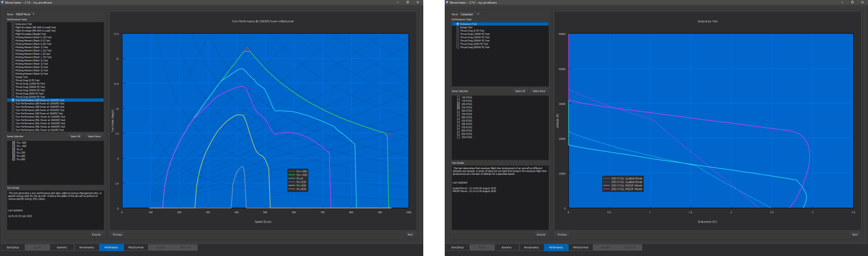Click the Last Updated timestamp in left Test Details
This screenshot has width=868, height=256.
pos(20,215)
